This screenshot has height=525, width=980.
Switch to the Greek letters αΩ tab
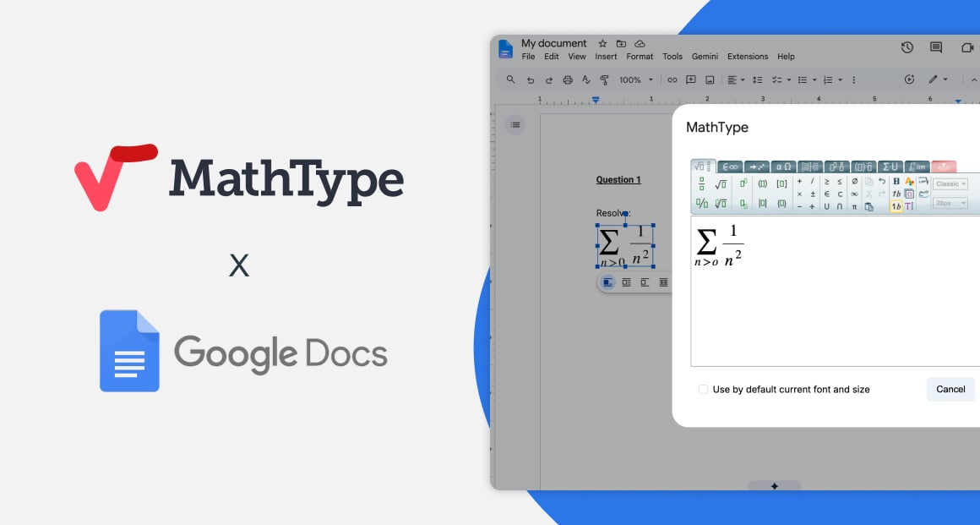pyautogui.click(x=784, y=167)
